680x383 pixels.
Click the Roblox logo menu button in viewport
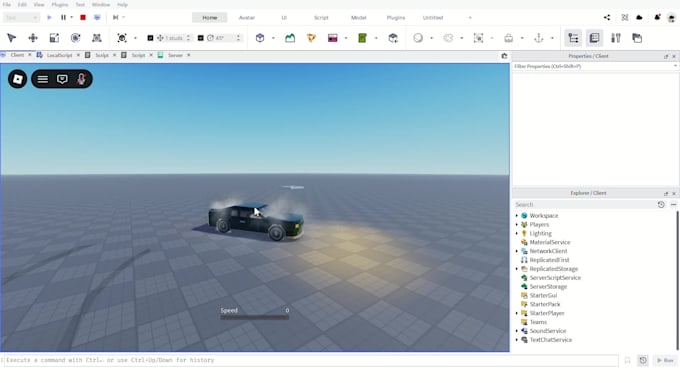18,79
